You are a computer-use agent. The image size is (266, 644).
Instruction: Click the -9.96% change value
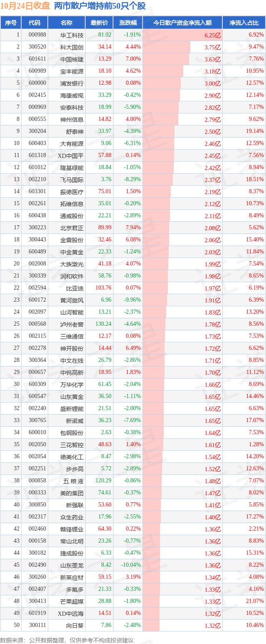point(132,300)
